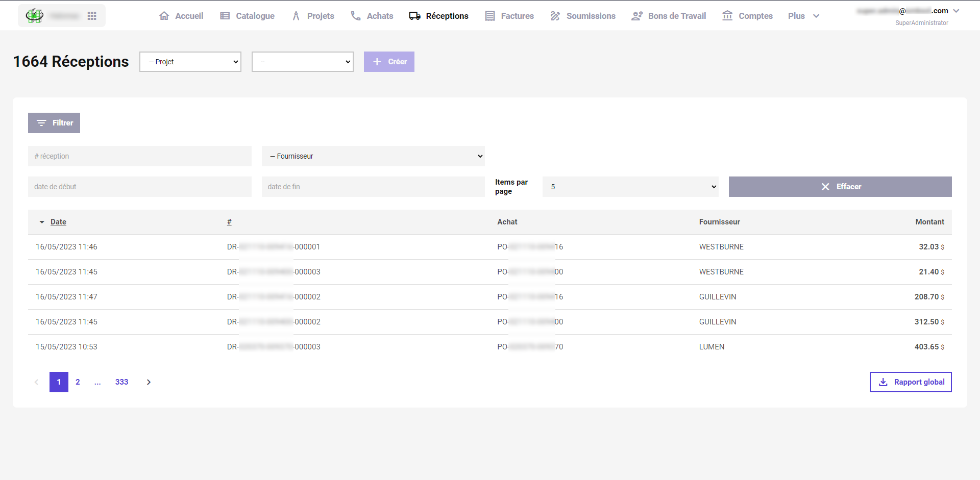Click the Projets compass icon
The image size is (980, 480).
click(x=296, y=16)
